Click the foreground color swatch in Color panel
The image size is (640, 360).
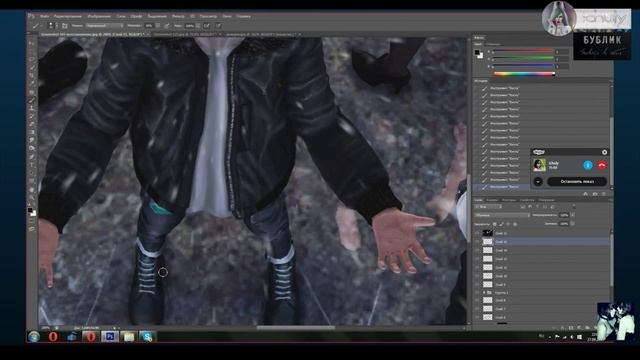[477, 53]
